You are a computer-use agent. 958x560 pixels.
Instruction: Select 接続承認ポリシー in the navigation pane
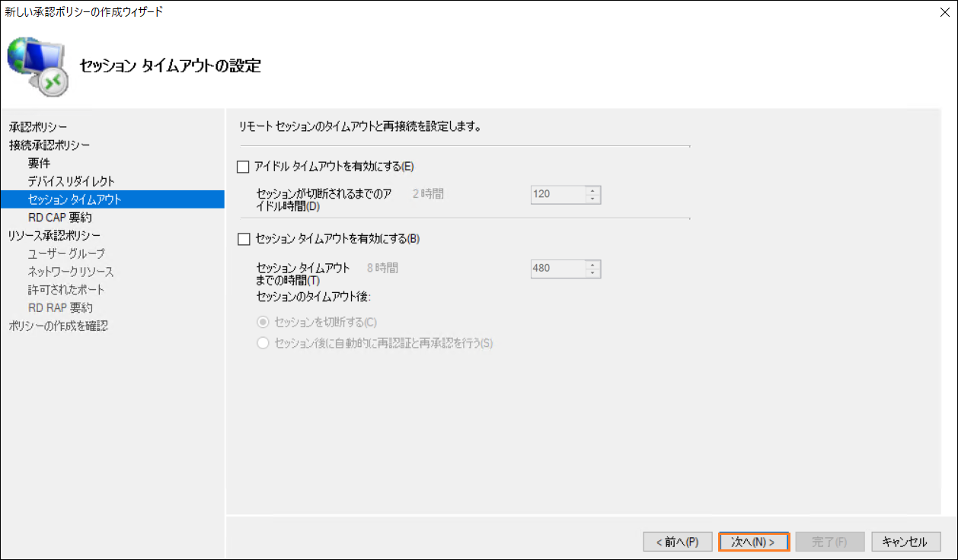coord(49,145)
